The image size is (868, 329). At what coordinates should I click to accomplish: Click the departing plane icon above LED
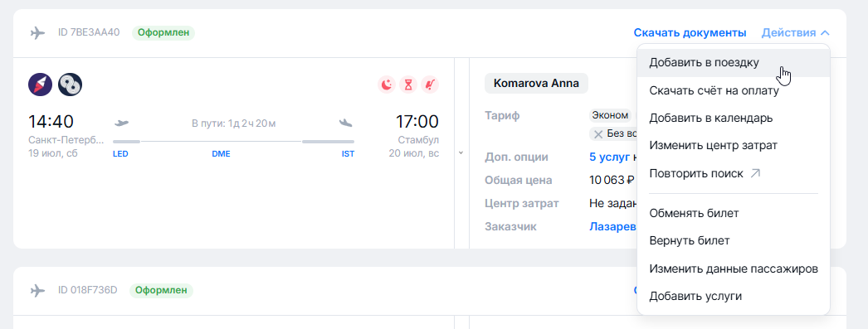click(x=121, y=122)
